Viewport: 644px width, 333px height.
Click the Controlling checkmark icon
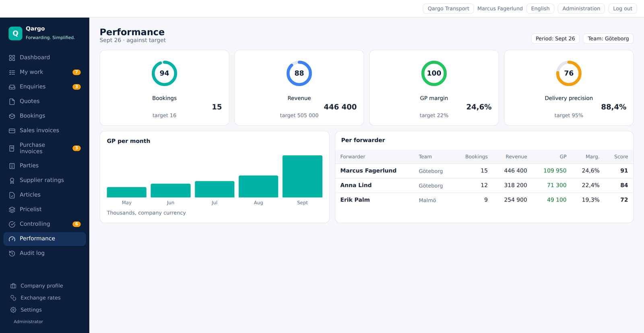(x=12, y=224)
